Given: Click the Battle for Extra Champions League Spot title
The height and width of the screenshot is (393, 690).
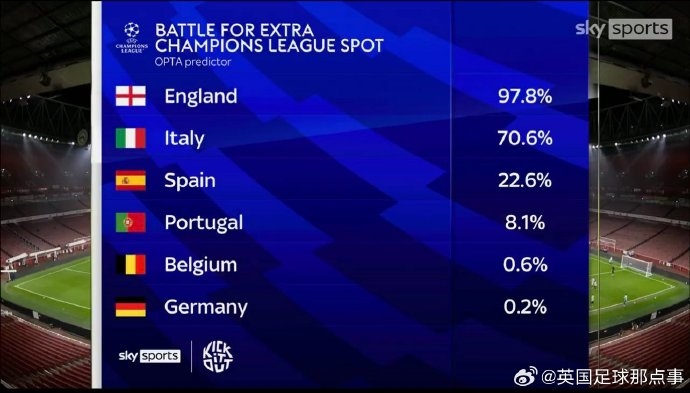Looking at the screenshot, I should click(269, 38).
